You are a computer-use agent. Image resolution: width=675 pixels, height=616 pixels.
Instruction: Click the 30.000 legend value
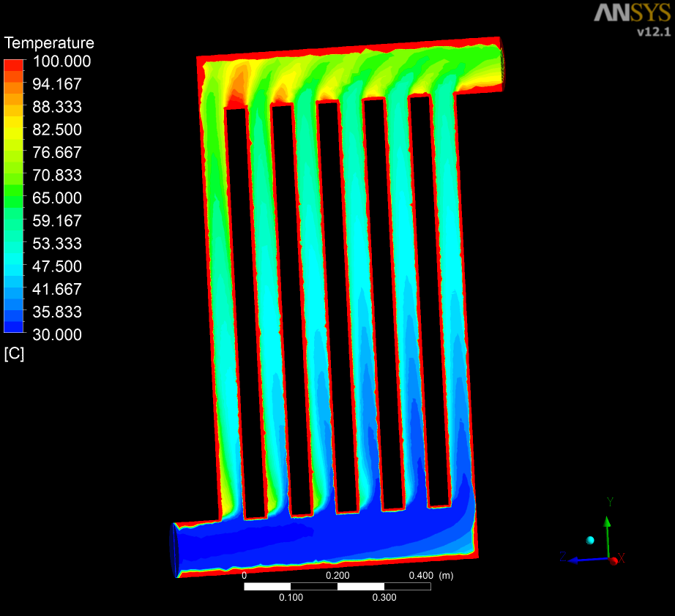click(x=57, y=334)
